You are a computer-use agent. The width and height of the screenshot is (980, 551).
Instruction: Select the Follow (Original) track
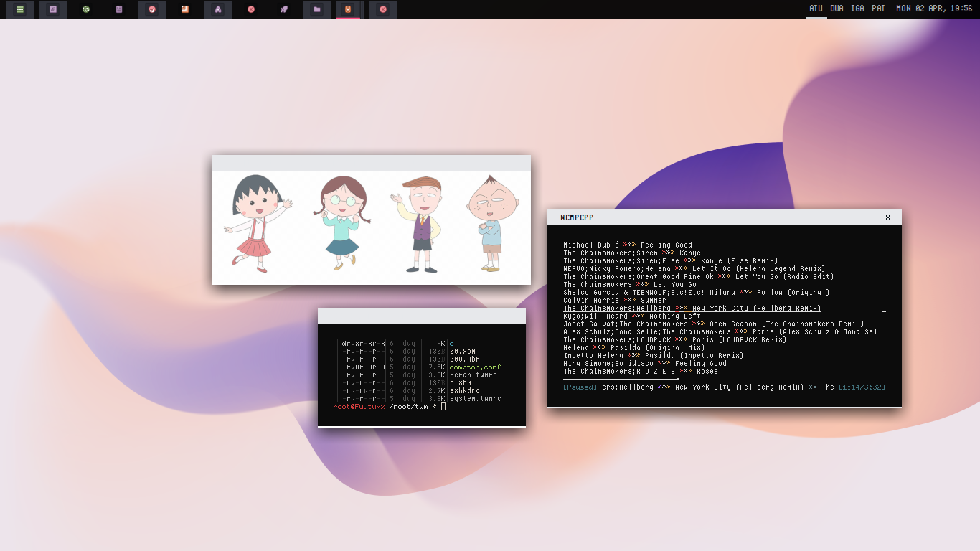coord(697,293)
